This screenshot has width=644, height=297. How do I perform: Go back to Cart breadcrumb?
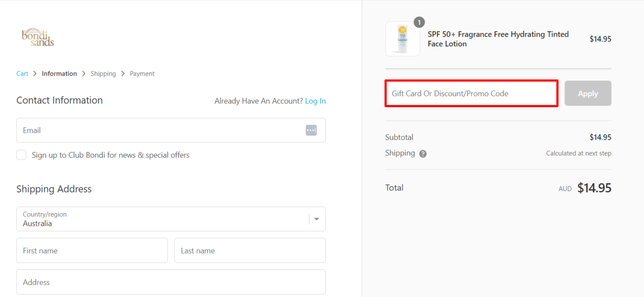[22, 74]
